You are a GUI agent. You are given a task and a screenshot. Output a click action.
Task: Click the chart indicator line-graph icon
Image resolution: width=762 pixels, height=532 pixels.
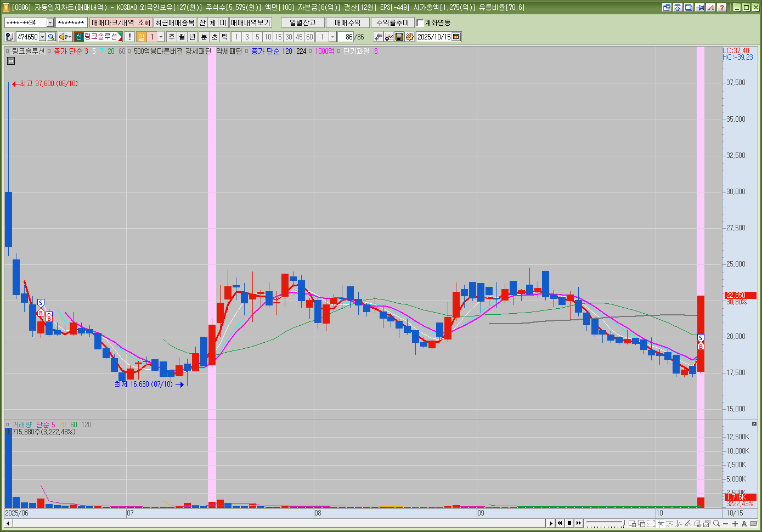point(389,37)
